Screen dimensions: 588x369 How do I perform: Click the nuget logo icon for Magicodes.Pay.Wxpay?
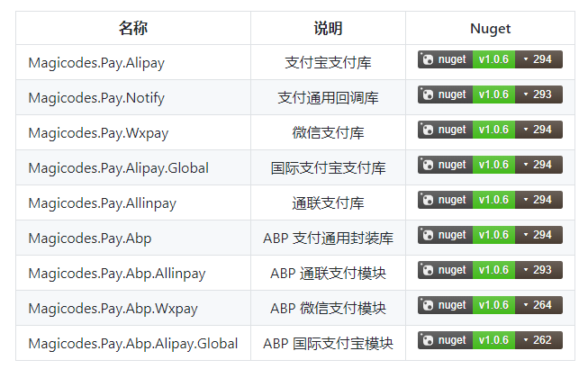pyautogui.click(x=428, y=130)
